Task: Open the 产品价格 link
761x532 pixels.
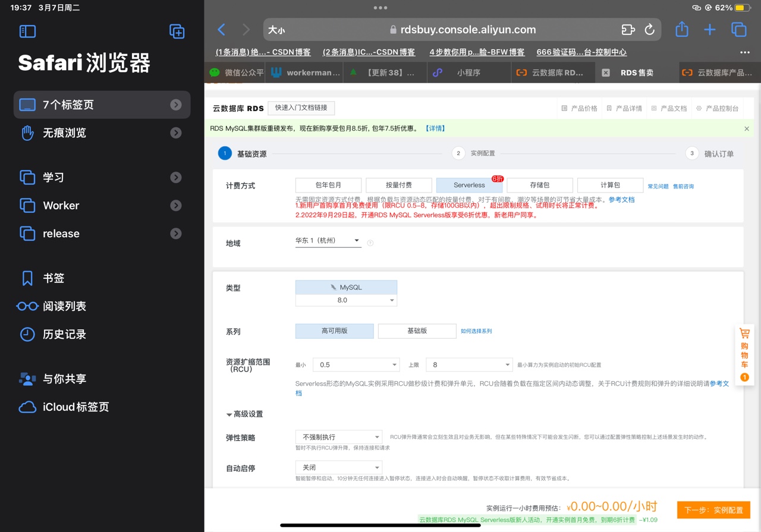Action: point(580,108)
